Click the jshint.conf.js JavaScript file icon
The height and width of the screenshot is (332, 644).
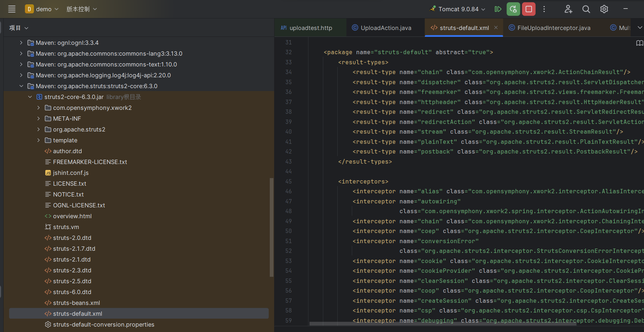click(x=48, y=173)
